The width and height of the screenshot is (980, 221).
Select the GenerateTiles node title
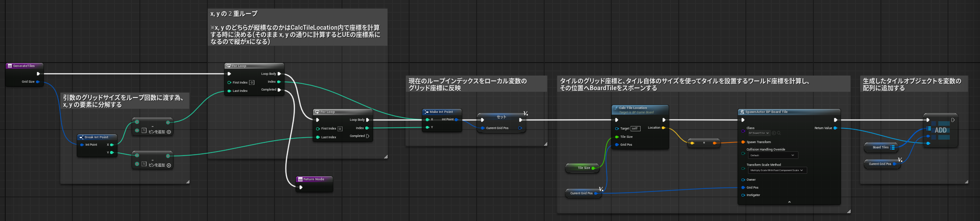click(x=24, y=66)
